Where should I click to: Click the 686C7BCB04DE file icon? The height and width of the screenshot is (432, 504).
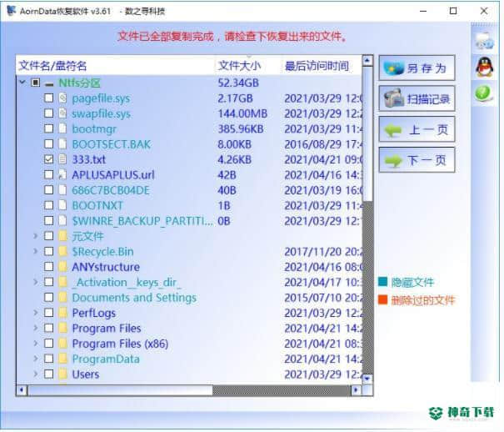62,190
